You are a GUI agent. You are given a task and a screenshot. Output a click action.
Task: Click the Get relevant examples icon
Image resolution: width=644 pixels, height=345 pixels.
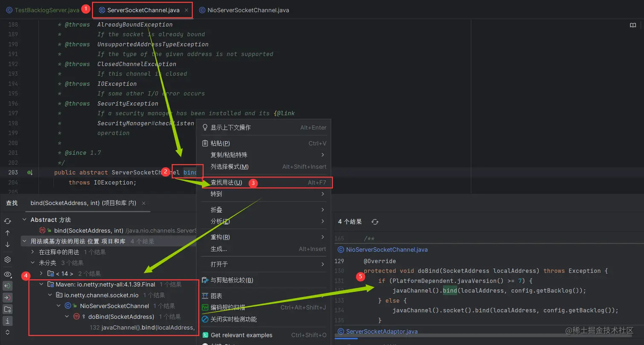click(205, 335)
